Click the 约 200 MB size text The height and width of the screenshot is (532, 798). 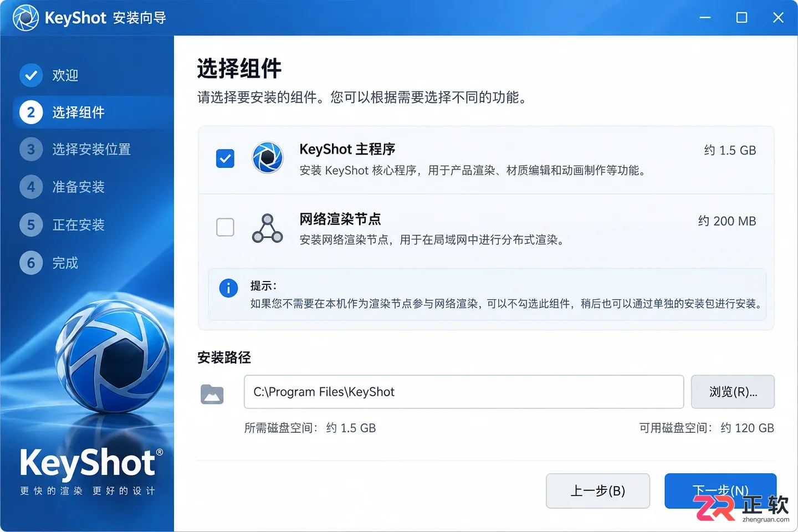(x=727, y=221)
